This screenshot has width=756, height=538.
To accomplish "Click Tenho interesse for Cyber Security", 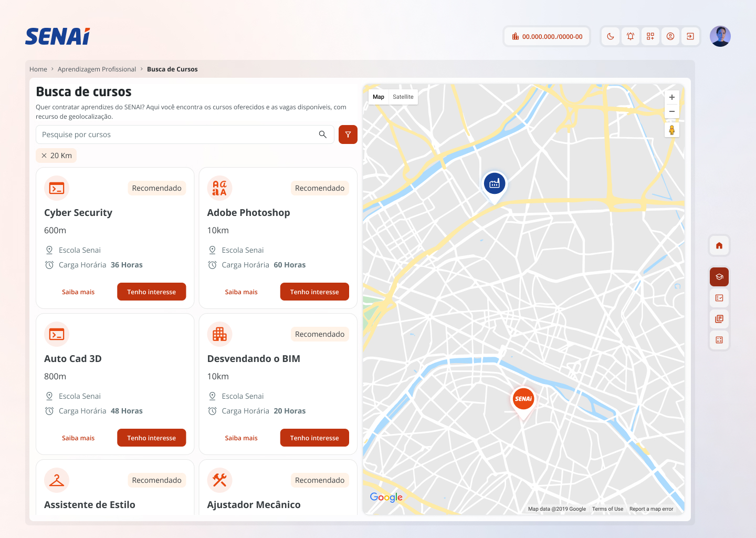I will (x=151, y=292).
